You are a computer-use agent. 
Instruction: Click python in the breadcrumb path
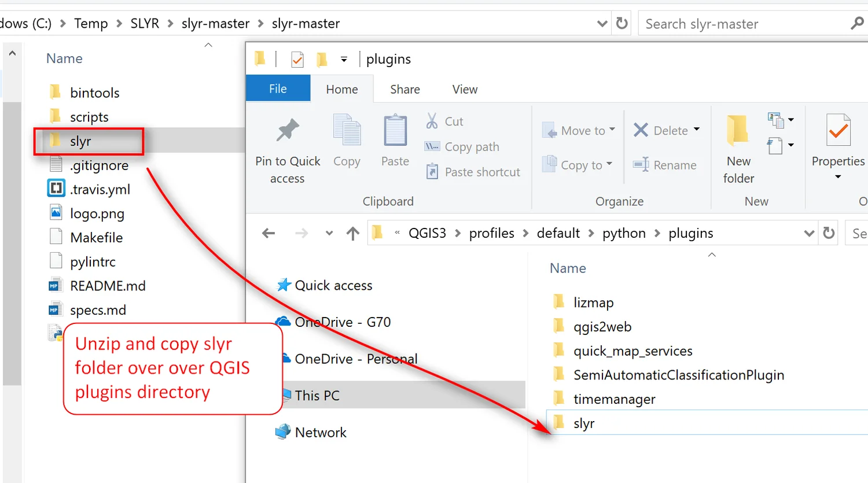tap(624, 233)
